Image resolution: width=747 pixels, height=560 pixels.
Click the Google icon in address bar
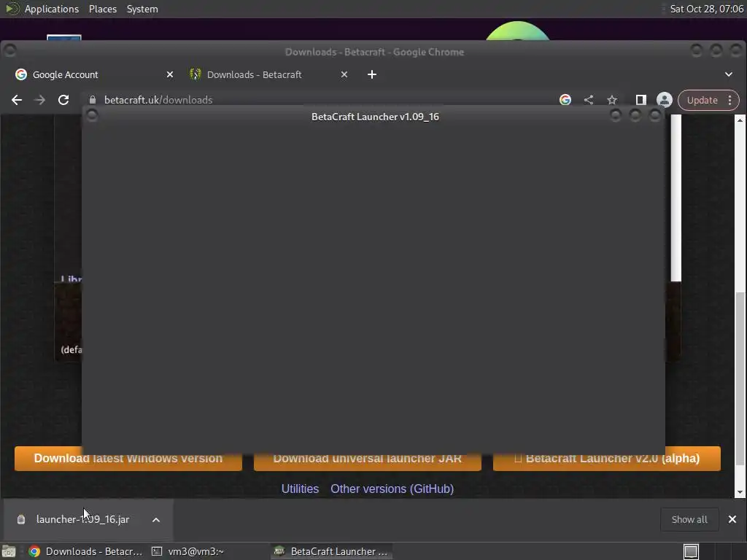(x=565, y=100)
